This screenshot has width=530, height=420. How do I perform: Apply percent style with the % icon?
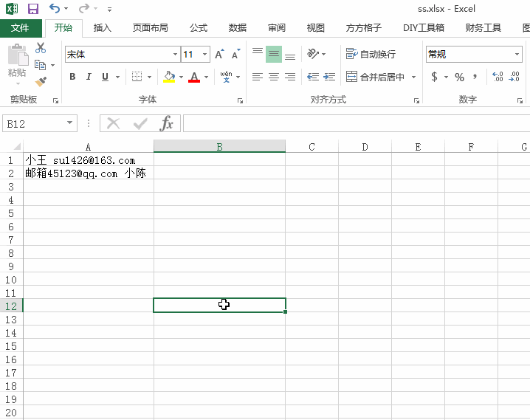coord(459,77)
